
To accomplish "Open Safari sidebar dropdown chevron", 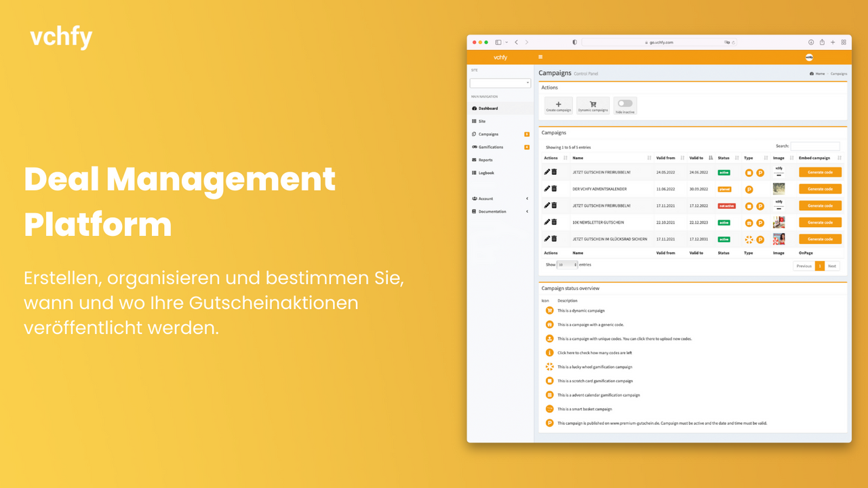I will click(x=507, y=43).
